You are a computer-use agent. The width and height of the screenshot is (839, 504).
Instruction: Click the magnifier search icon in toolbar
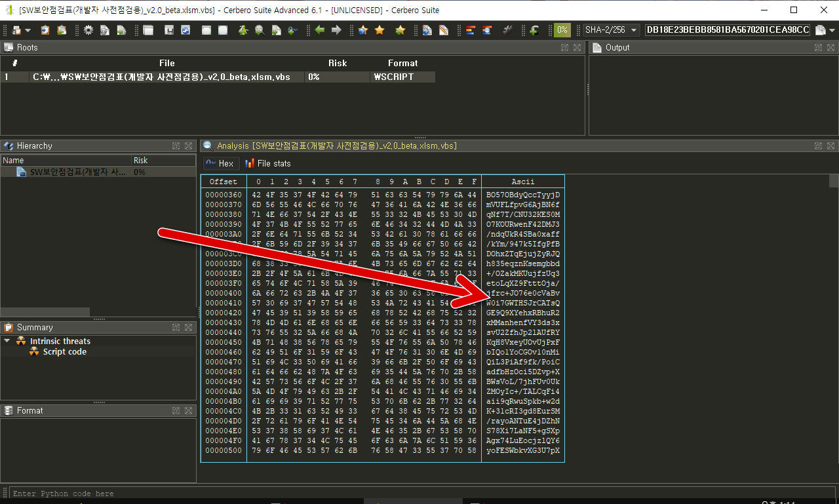(259, 30)
